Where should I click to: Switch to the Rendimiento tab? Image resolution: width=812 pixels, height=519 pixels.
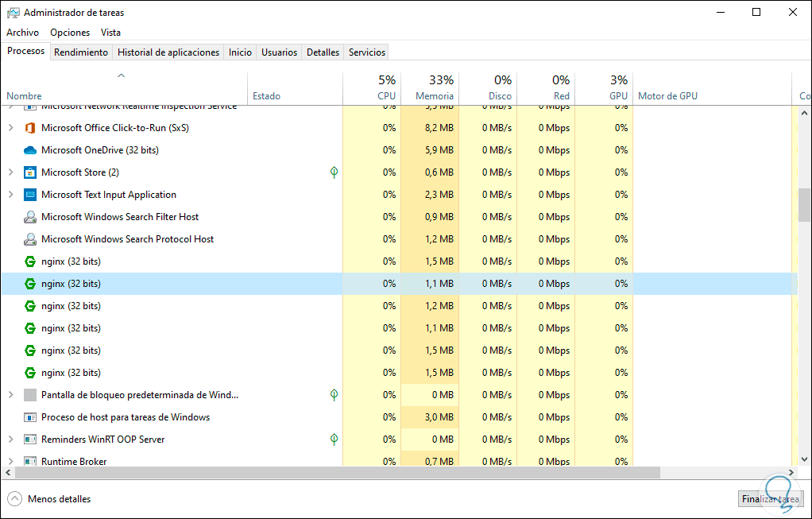pos(81,52)
